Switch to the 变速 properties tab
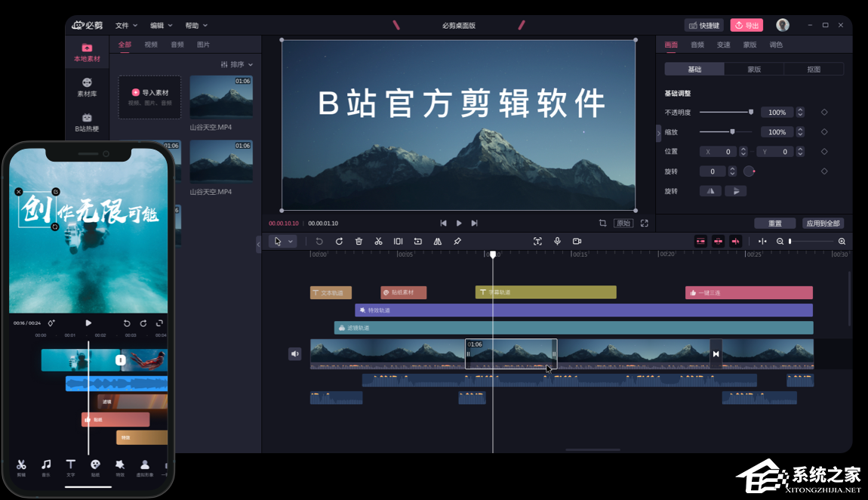 coord(724,45)
